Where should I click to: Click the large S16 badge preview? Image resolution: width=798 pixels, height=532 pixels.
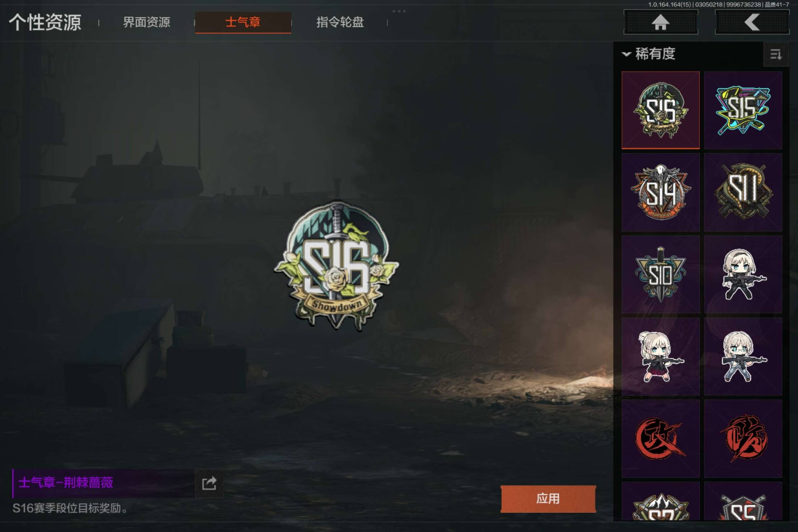pyautogui.click(x=336, y=265)
